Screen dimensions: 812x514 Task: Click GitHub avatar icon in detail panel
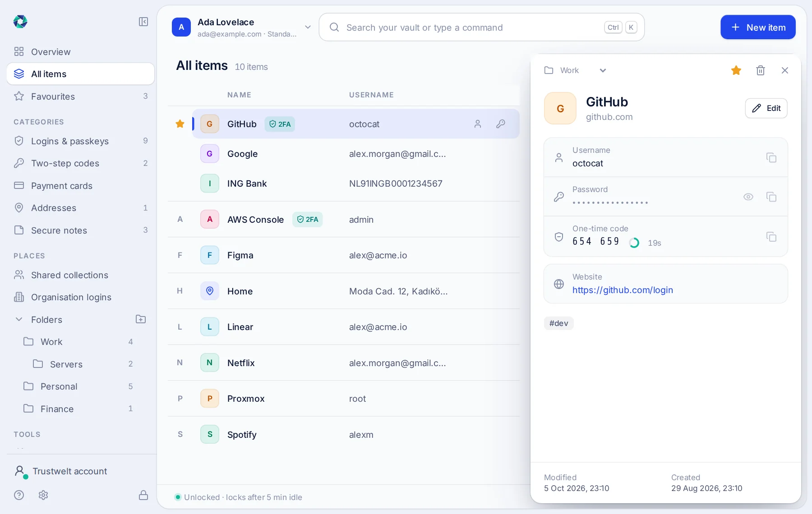tap(560, 108)
